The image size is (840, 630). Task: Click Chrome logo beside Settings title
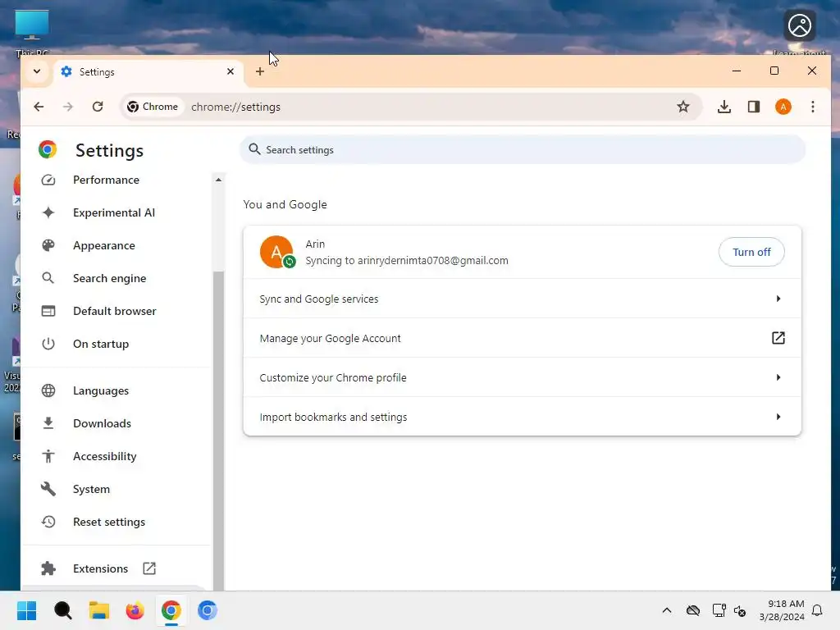coord(48,149)
